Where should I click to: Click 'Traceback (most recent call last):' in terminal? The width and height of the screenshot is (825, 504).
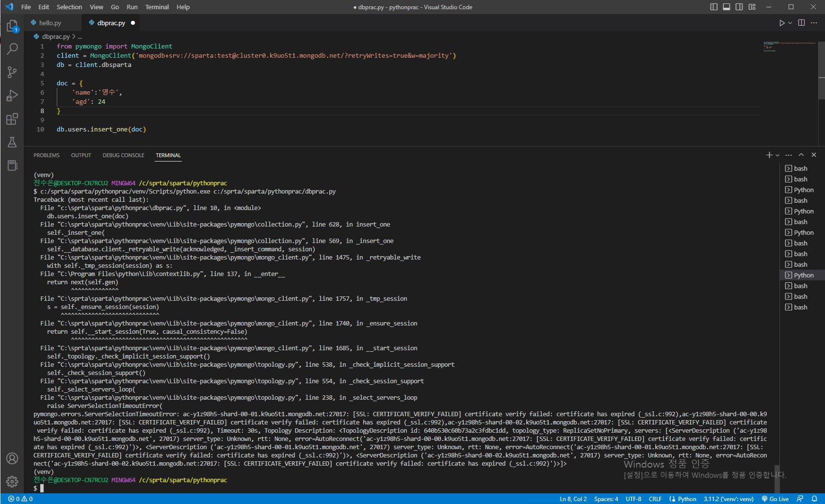[91, 199]
